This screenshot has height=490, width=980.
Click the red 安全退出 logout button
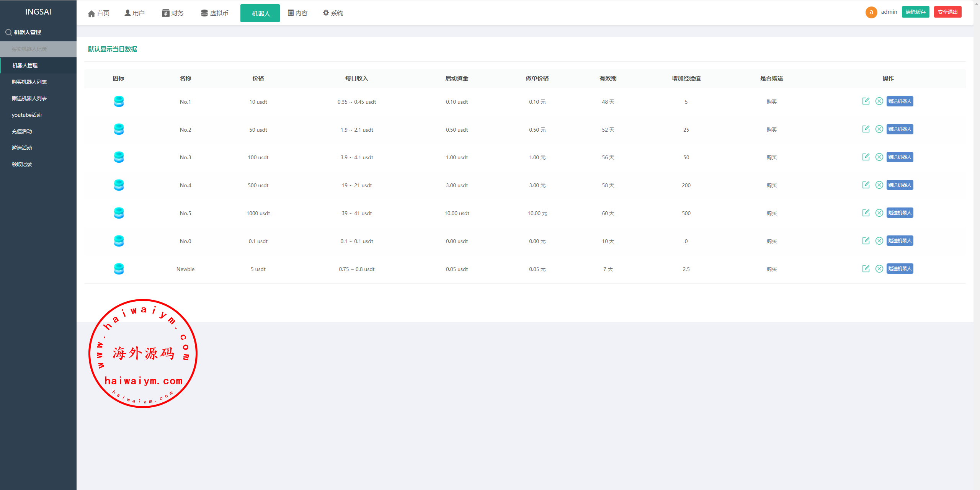click(947, 12)
